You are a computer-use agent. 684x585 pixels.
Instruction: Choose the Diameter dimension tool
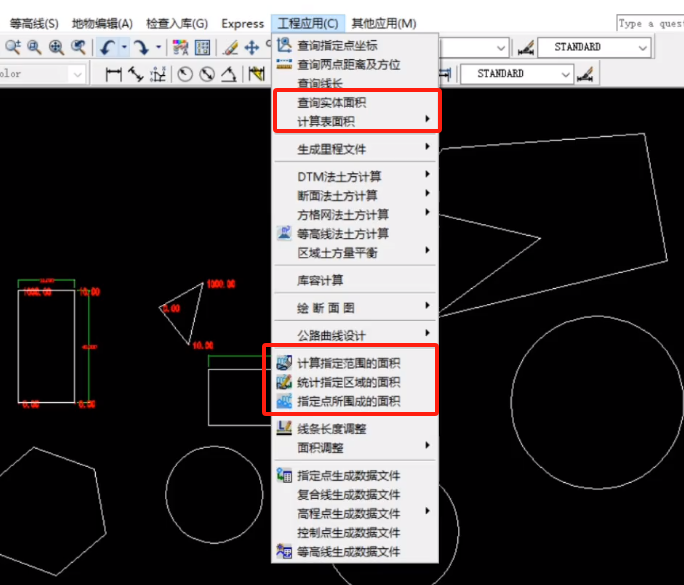coord(207,75)
